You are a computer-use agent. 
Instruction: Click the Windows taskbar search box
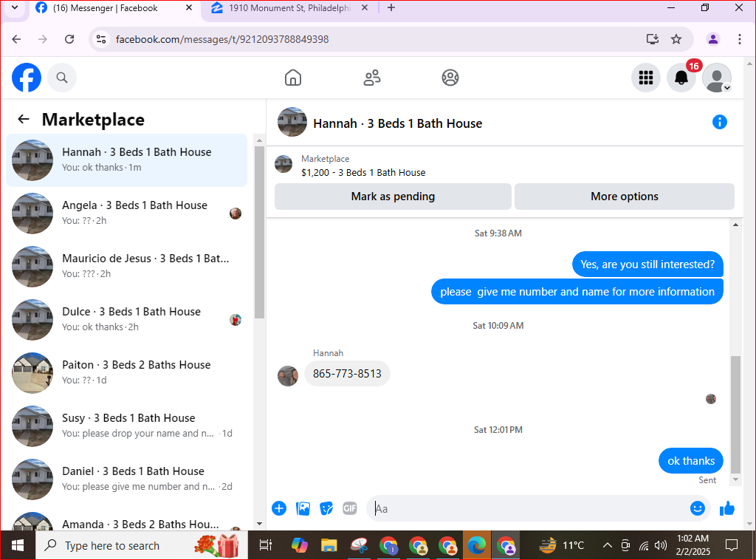(142, 545)
